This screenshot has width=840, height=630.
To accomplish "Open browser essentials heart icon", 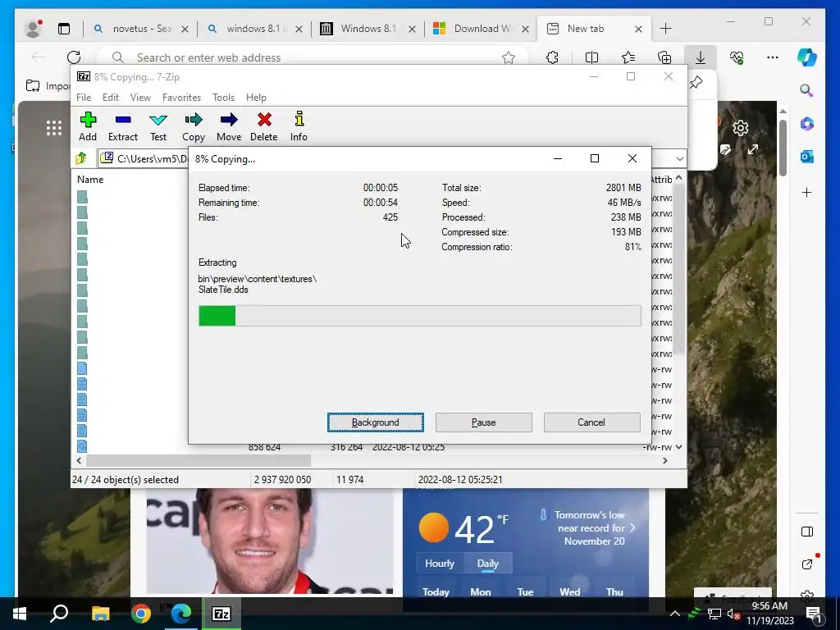I will 737,57.
